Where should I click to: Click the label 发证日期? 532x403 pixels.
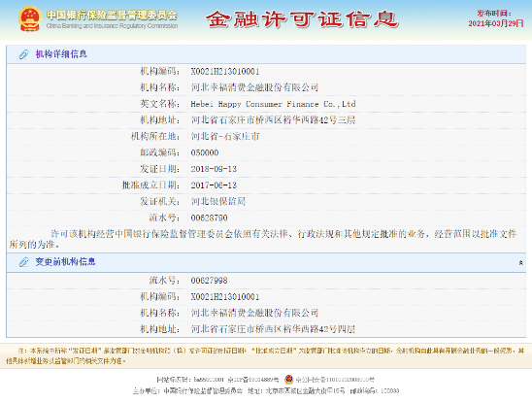(160, 169)
